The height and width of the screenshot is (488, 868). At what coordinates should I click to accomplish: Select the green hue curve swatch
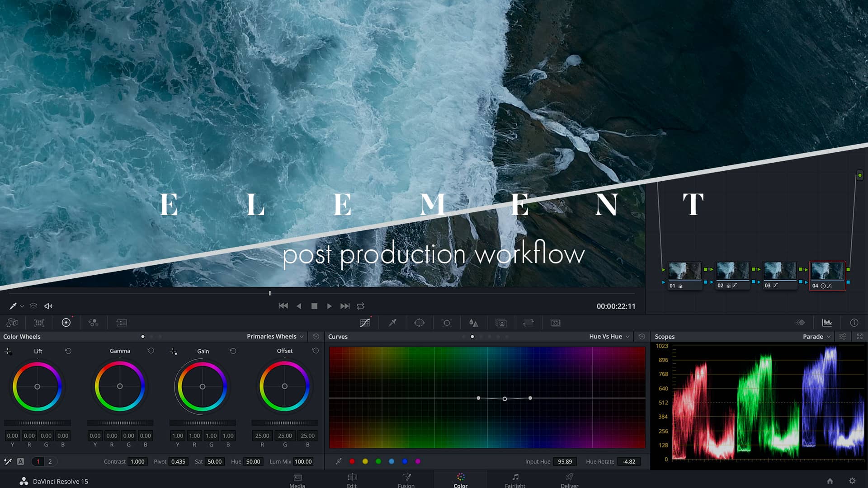[378, 461]
